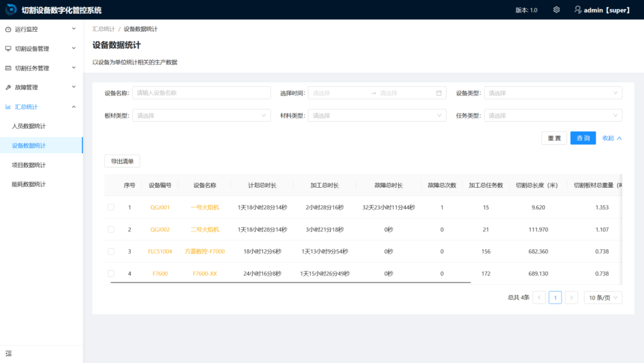
Task: Click the next page arrow control
Action: pyautogui.click(x=571, y=297)
